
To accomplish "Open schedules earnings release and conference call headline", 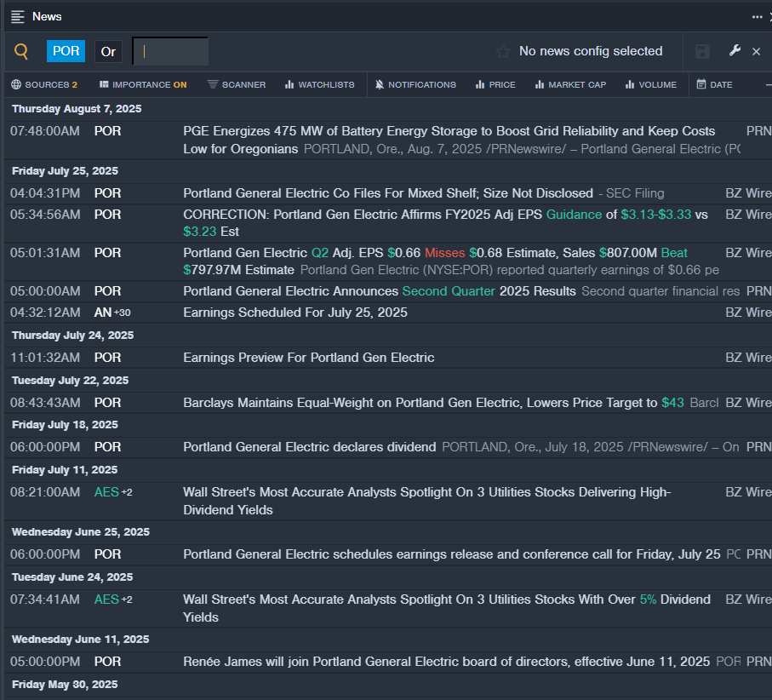I will [452, 554].
